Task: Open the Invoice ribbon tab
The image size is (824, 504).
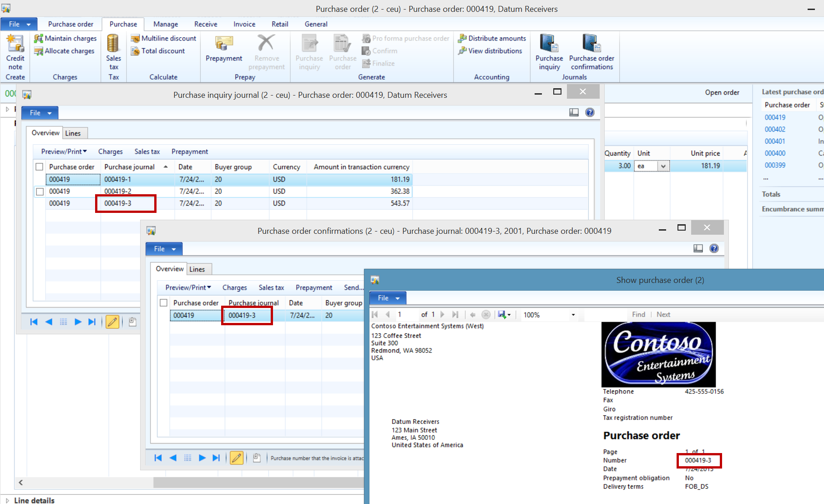Action: (x=244, y=24)
